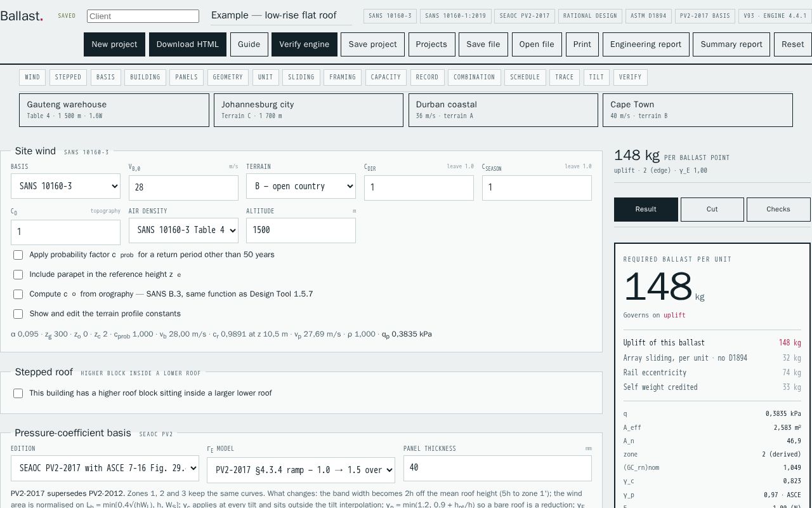Click Download HTML
This screenshot has width=812, height=508.
tap(188, 44)
